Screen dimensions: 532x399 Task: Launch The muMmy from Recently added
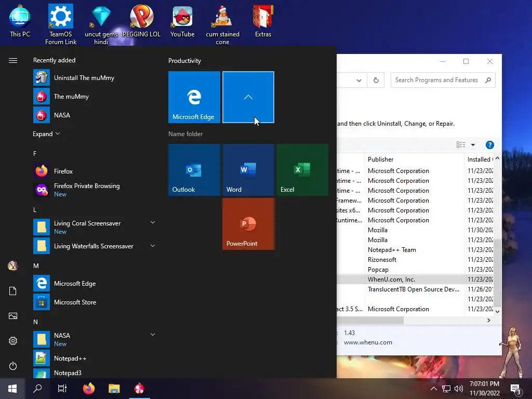(x=94, y=96)
